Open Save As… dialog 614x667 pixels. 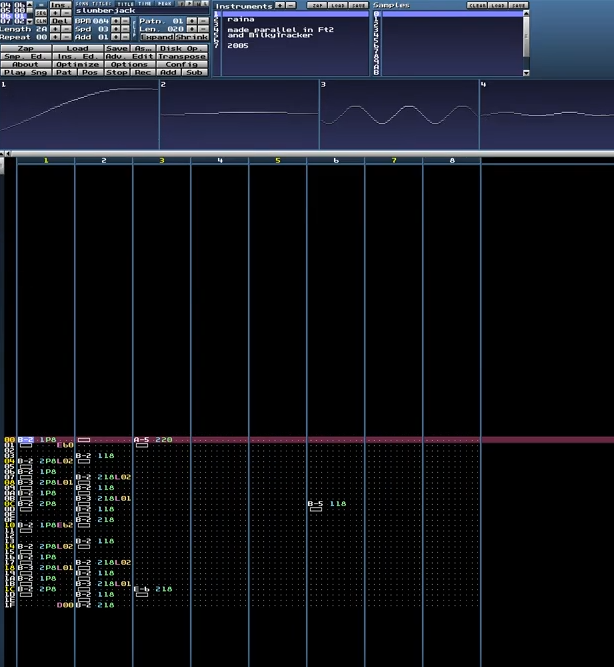click(143, 48)
